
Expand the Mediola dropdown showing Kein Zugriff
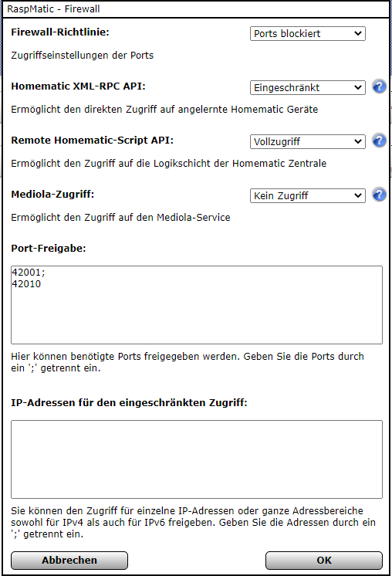click(308, 195)
